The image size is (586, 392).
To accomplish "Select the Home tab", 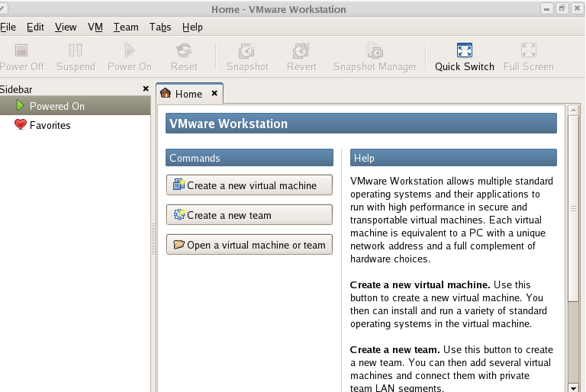I will tap(190, 93).
